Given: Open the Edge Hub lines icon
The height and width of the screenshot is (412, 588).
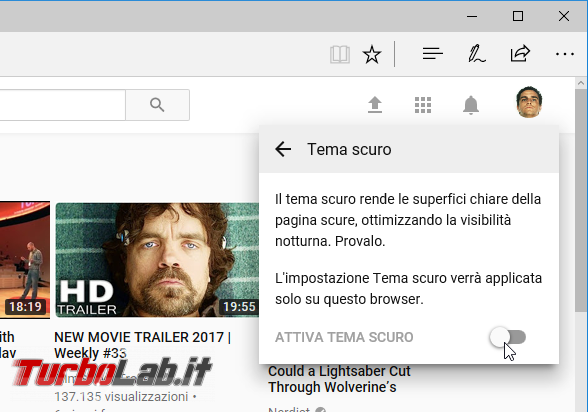Looking at the screenshot, I should pyautogui.click(x=432, y=54).
